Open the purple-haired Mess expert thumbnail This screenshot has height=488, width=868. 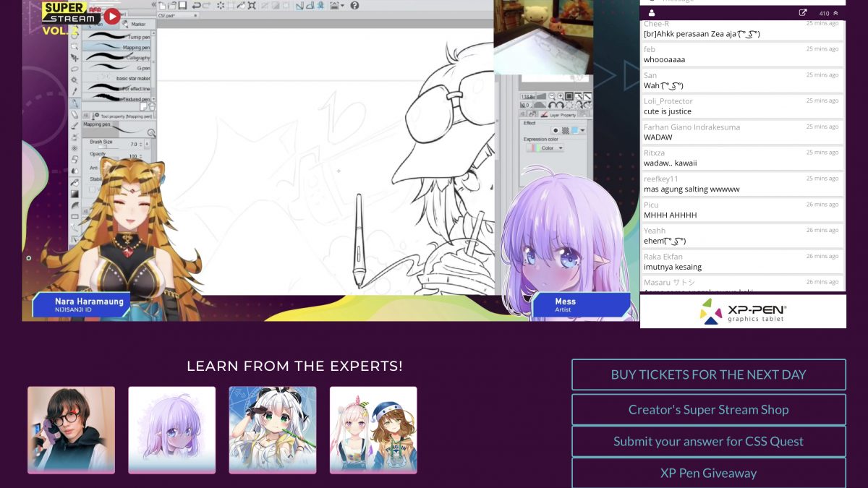point(171,429)
